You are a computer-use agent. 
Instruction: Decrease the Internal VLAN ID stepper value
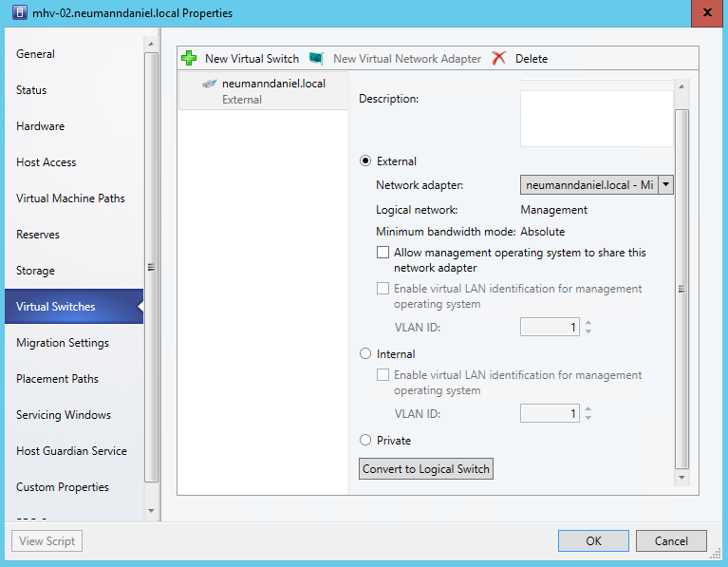588,418
